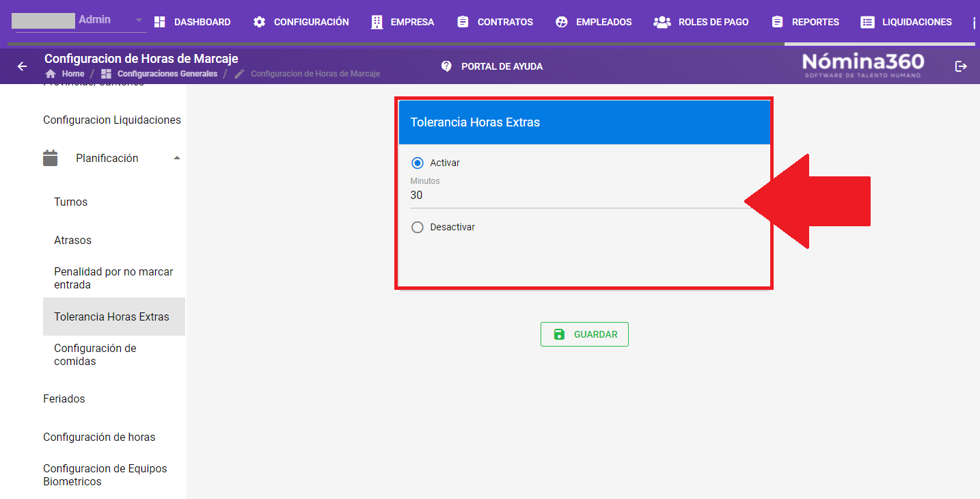This screenshot has width=980, height=499.
Task: Open the ROLES DE PAGO menu
Action: (701, 22)
